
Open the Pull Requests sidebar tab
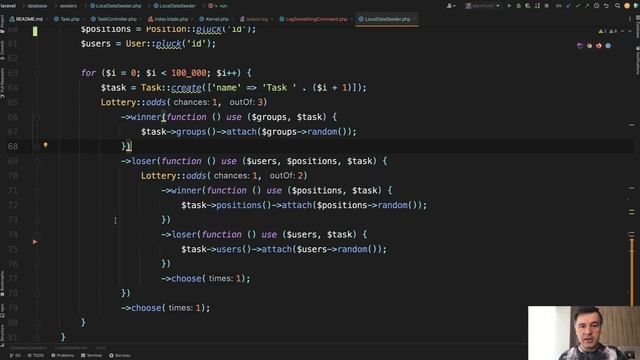coord(2,82)
